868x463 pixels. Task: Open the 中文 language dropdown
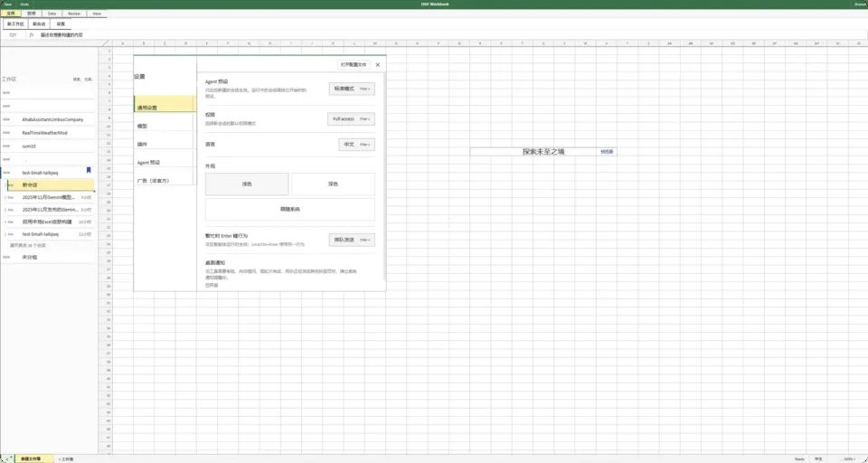point(356,145)
